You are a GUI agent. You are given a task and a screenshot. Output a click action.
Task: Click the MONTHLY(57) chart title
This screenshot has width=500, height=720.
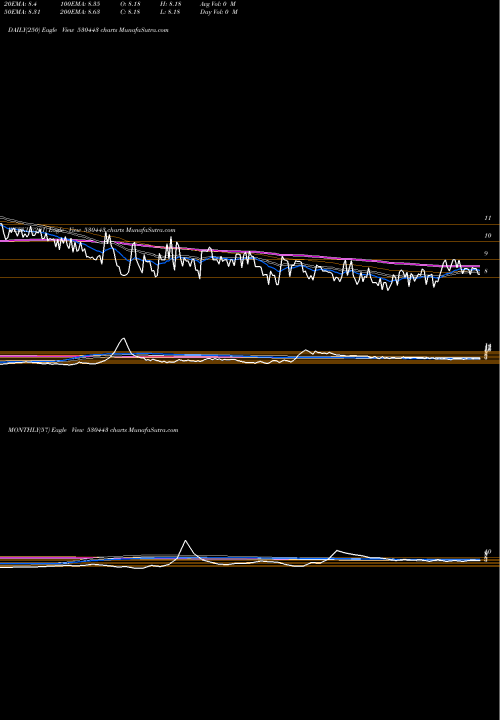click(x=93, y=430)
